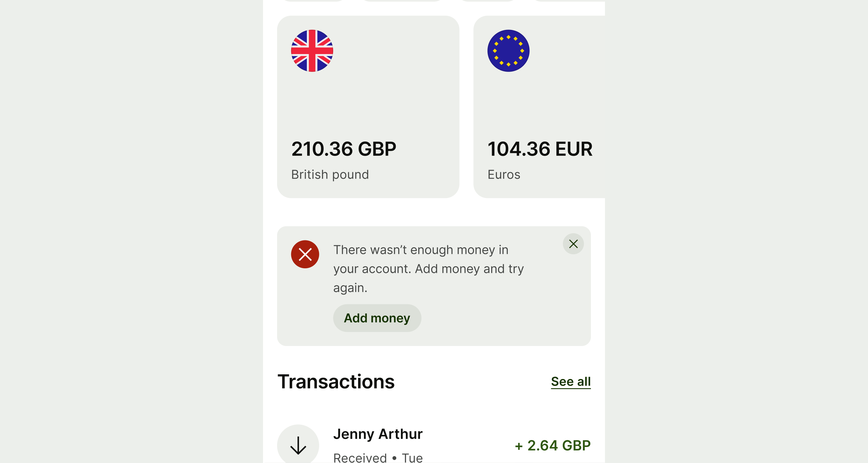Image resolution: width=868 pixels, height=463 pixels.
Task: Click the UK flag icon
Action: click(x=312, y=51)
